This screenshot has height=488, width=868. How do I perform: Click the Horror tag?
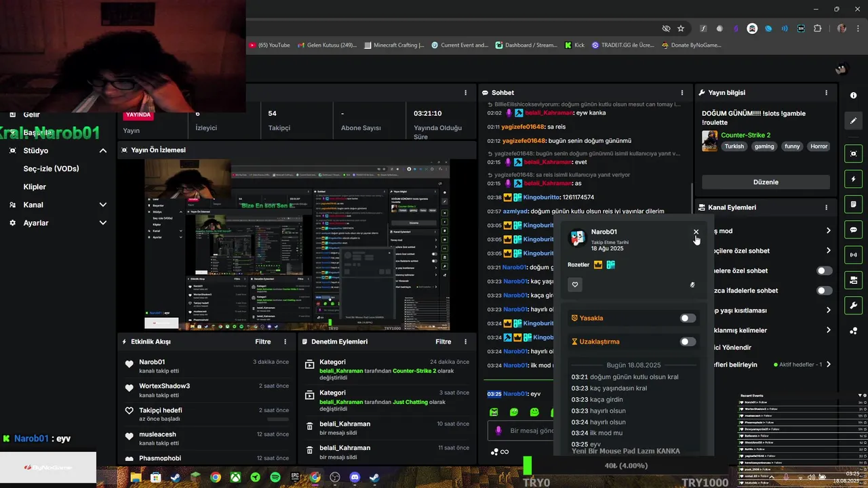coord(818,146)
